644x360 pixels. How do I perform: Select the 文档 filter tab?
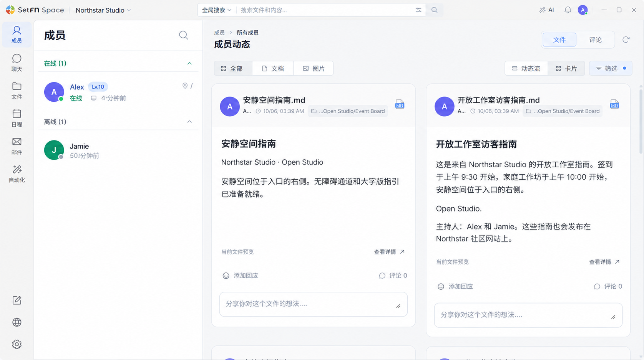pos(273,68)
